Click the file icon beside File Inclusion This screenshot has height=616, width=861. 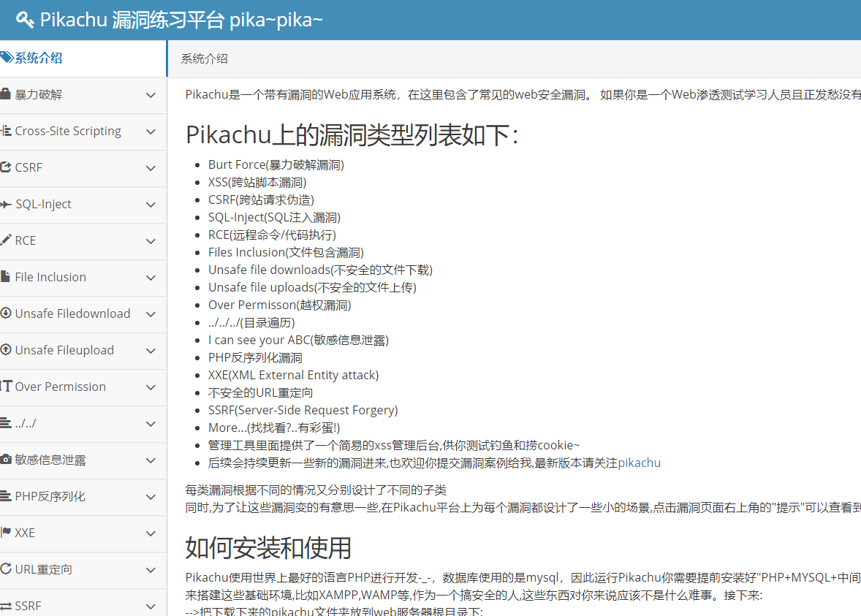[x=6, y=276]
